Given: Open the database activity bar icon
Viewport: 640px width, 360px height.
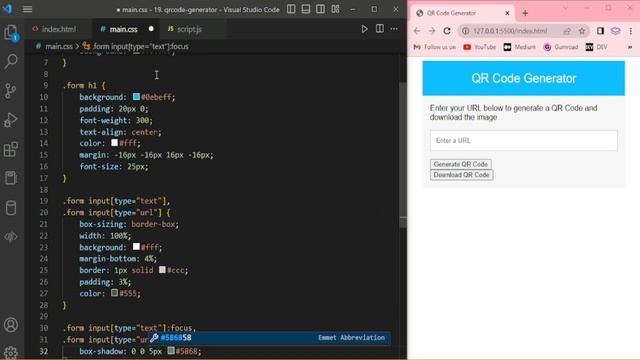Looking at the screenshot, I should [11, 208].
